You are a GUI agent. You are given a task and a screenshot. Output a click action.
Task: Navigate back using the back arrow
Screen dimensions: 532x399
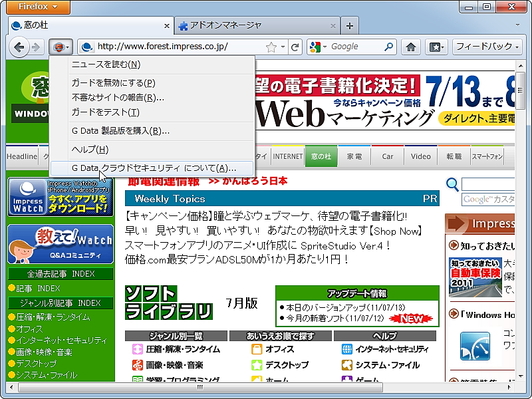click(x=19, y=47)
